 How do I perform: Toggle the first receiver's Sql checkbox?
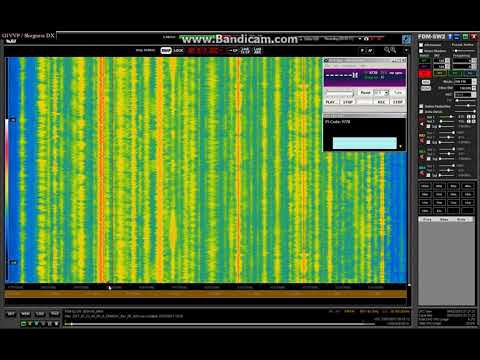coord(429,127)
